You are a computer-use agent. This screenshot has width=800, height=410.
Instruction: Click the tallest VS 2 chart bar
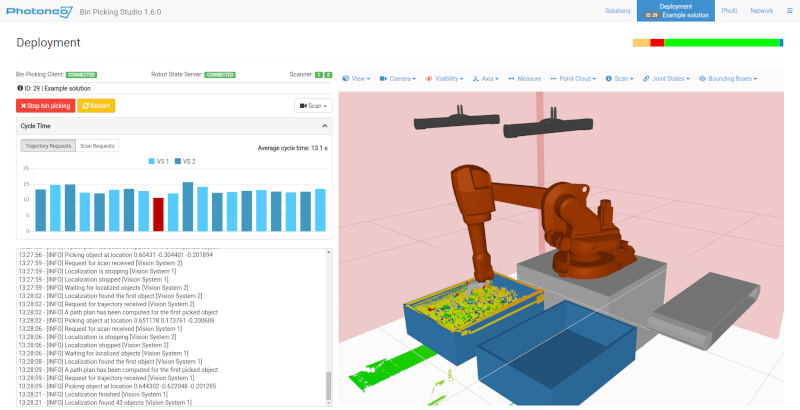pos(188,207)
